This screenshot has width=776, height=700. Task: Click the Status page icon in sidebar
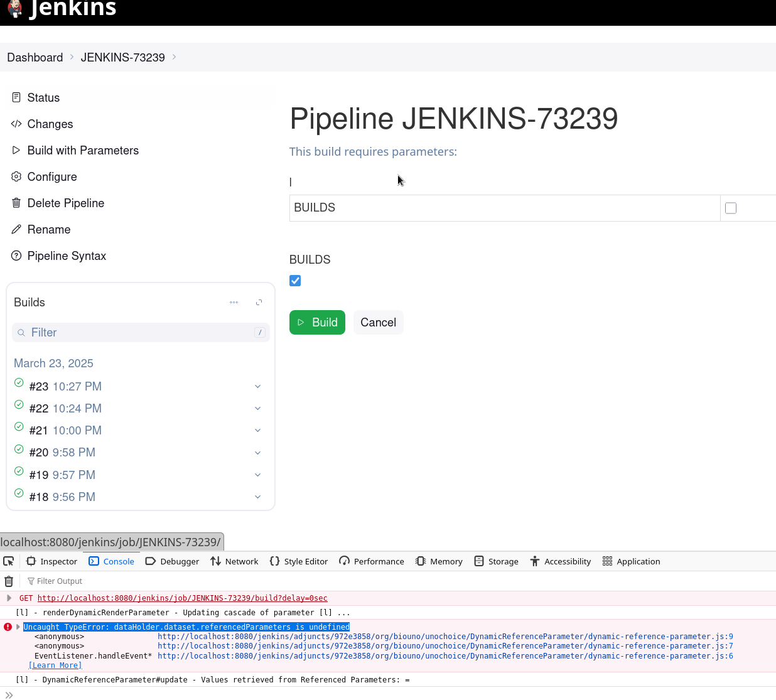point(16,97)
